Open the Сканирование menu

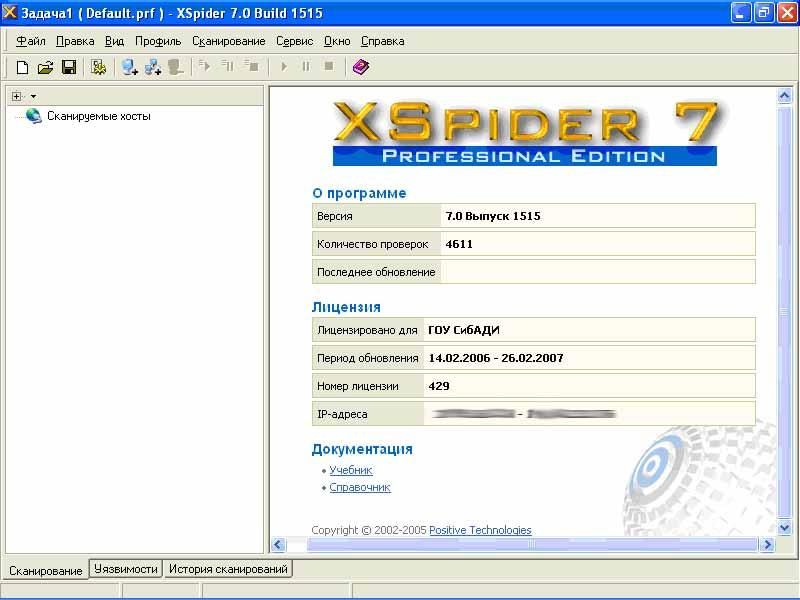[x=229, y=41]
